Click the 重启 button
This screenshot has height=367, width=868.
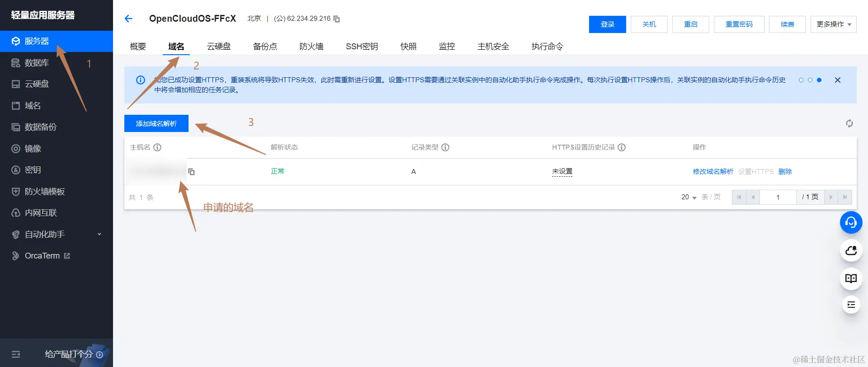click(691, 24)
